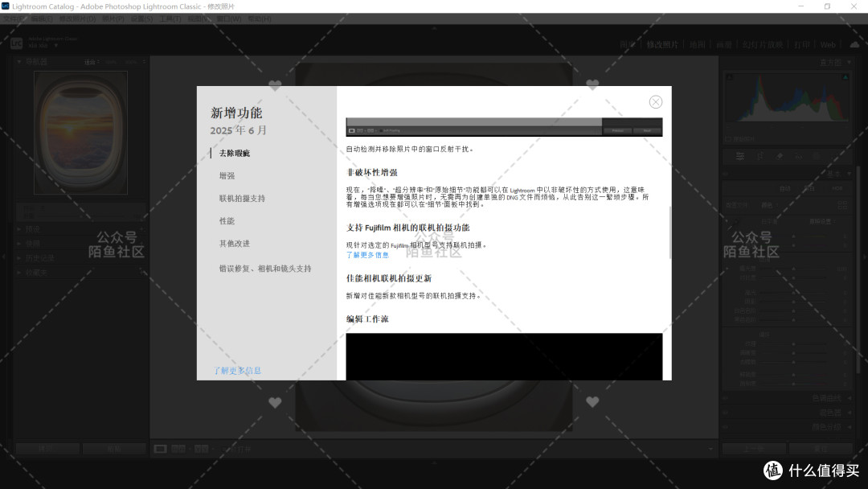Select 去除瑕疵 in the new features list
This screenshot has width=868, height=489.
[x=235, y=154]
